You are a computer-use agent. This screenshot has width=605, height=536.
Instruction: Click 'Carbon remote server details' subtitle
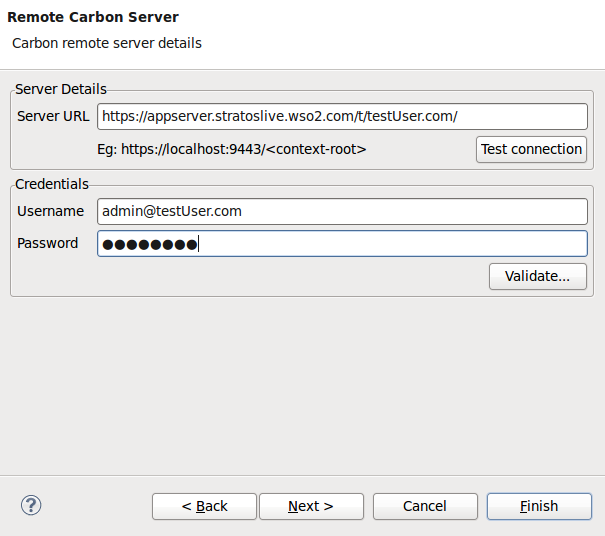tap(107, 43)
